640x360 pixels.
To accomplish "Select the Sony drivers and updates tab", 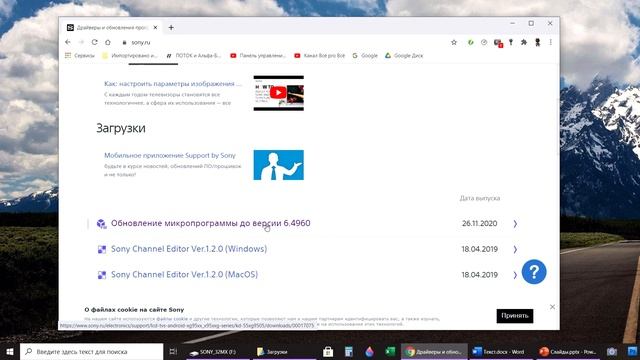I will (112, 27).
